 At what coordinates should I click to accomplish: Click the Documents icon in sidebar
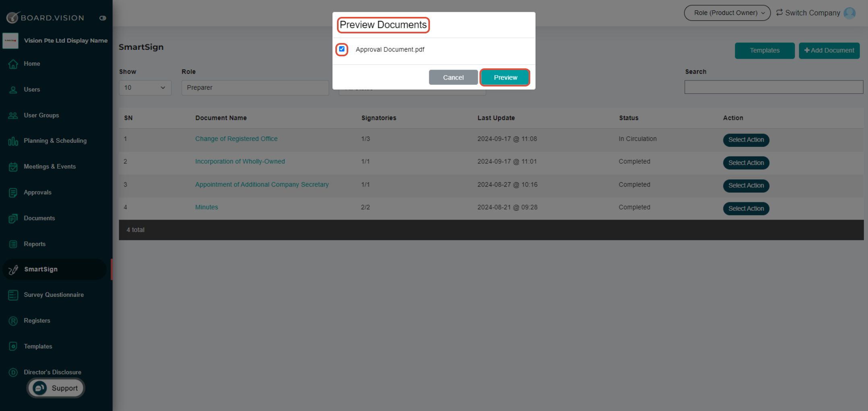tap(13, 218)
